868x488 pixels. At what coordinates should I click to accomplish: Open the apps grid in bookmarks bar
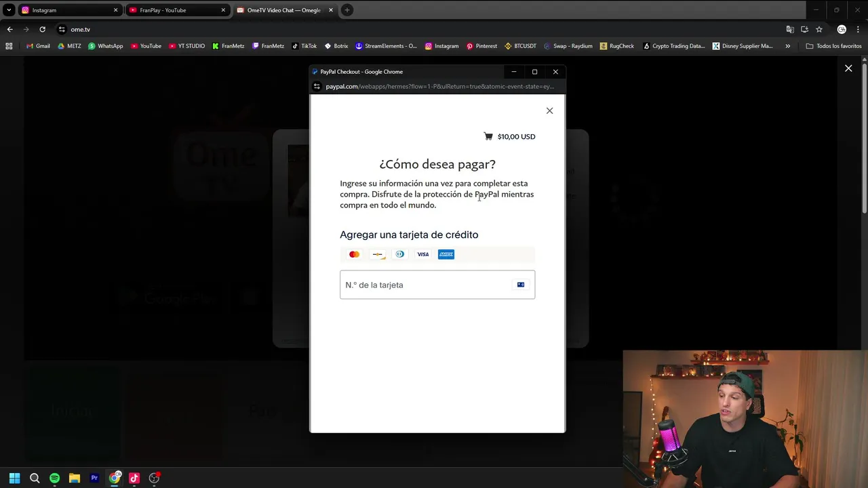(x=9, y=46)
